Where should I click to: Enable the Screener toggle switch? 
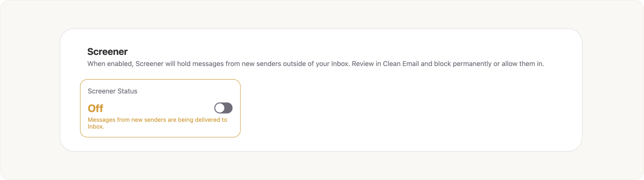coord(223,108)
